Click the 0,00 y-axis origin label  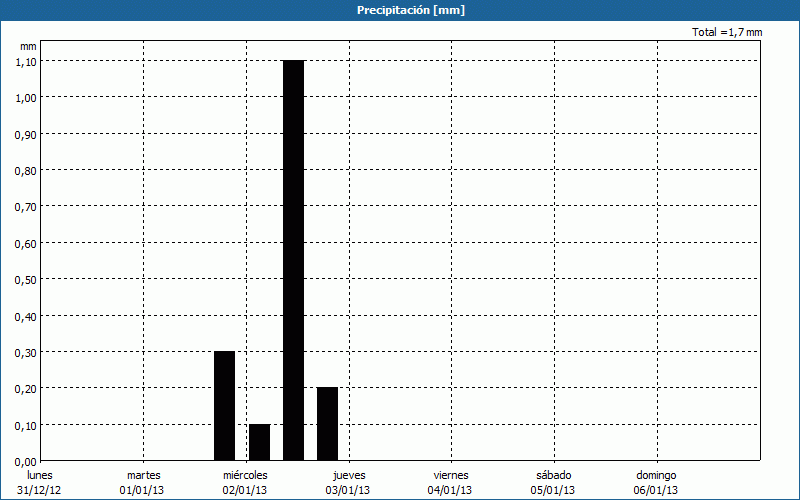(26, 461)
